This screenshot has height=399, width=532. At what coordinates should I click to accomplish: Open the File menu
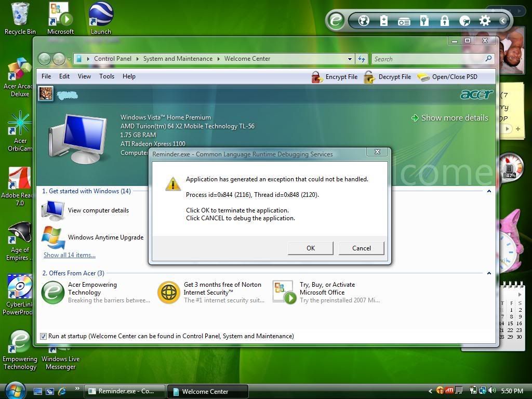click(x=46, y=76)
